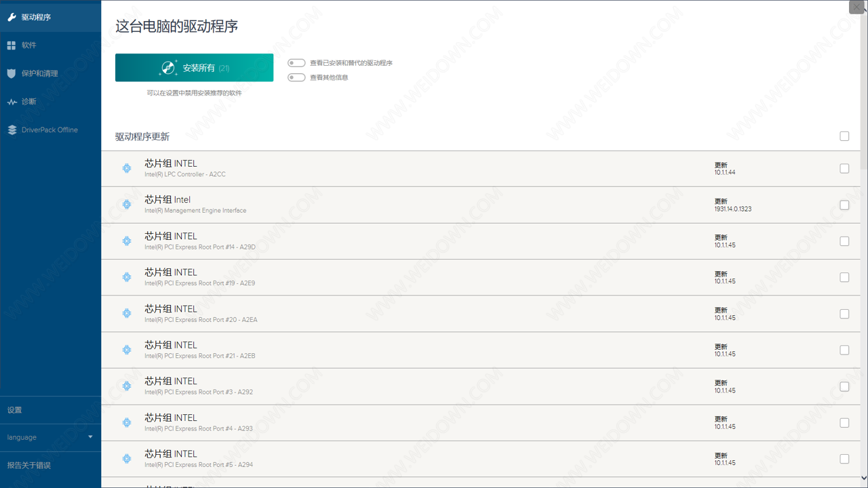Viewport: 868px width, 488px height.
Task: Check the Root Port #21 A2EB box
Action: tap(844, 350)
